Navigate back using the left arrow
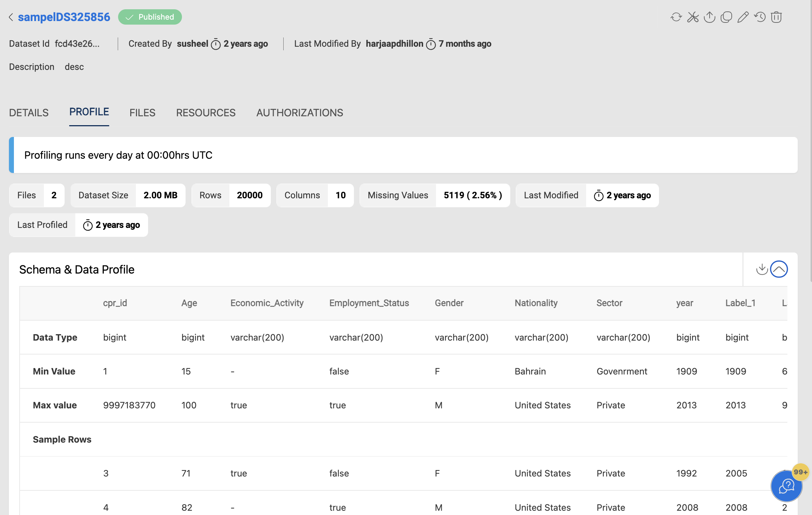Image resolution: width=812 pixels, height=515 pixels. pos(10,17)
